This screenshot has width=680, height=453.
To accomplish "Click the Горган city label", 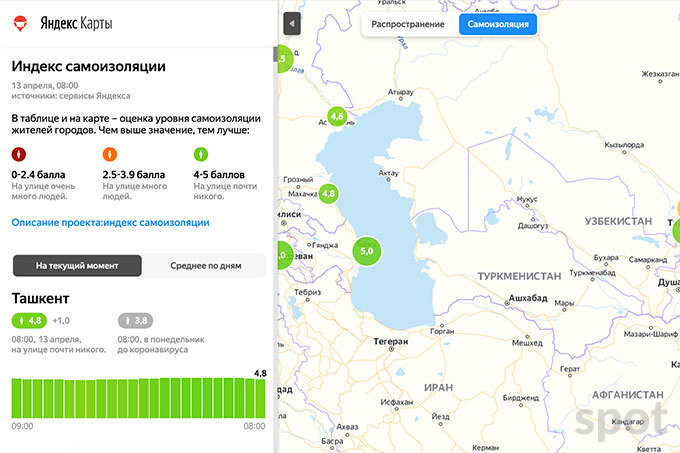I will click(442, 331).
